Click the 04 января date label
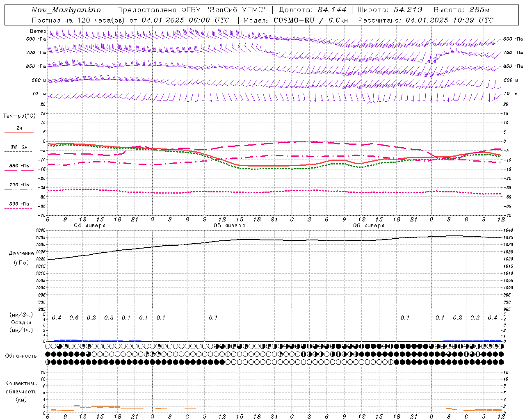Viewport: 525px width, 420px height. [x=89, y=226]
